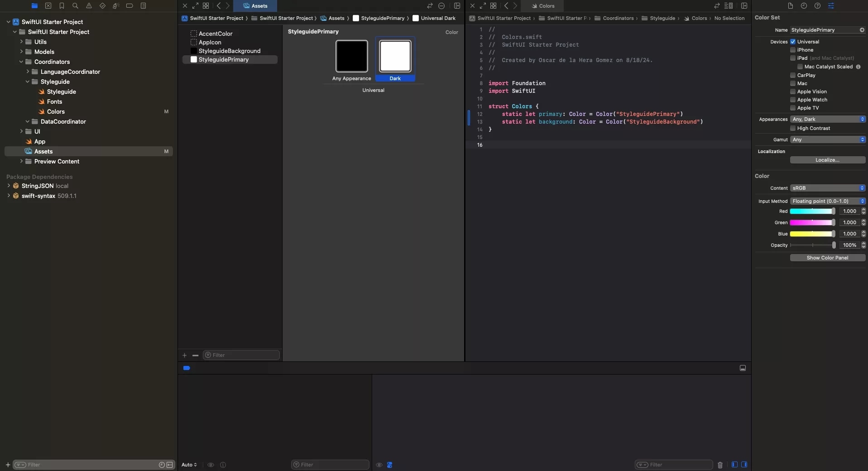Show the File inspector document icon

click(790, 6)
